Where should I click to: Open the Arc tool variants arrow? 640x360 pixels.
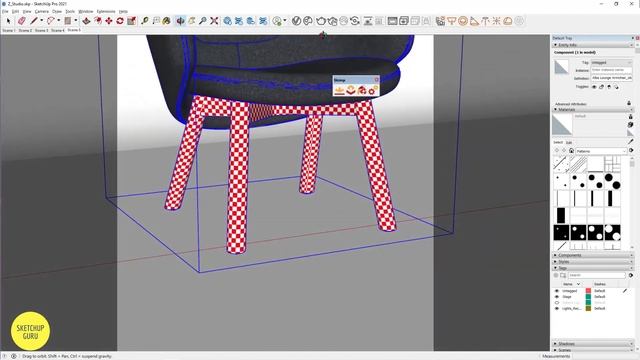click(x=58, y=21)
